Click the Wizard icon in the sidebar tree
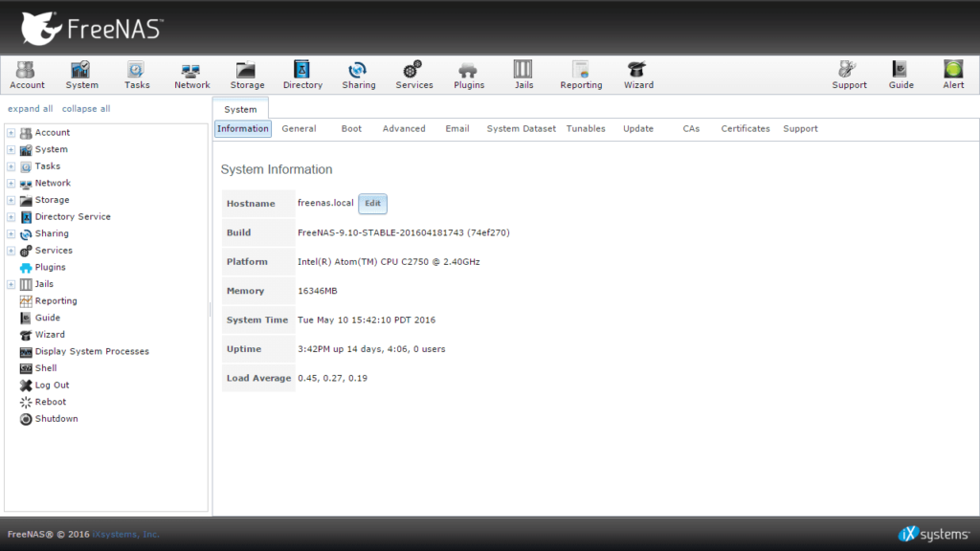 (26, 335)
